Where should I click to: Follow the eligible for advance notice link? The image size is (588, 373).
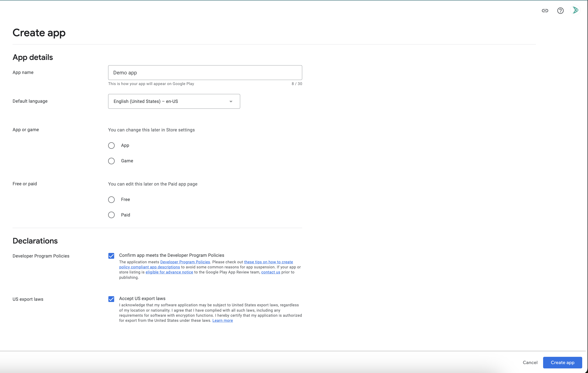(x=169, y=272)
